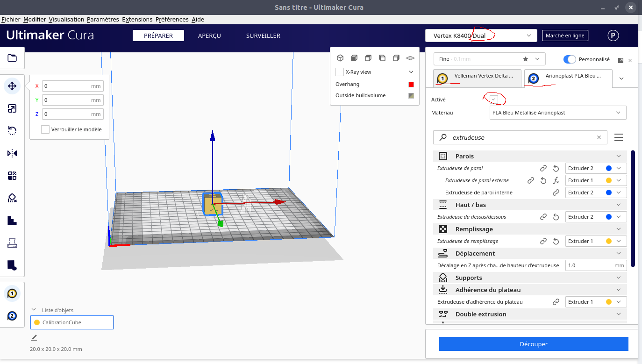The width and height of the screenshot is (642, 364).
Task: Click the PRÉPARER stage button
Action: tap(158, 36)
